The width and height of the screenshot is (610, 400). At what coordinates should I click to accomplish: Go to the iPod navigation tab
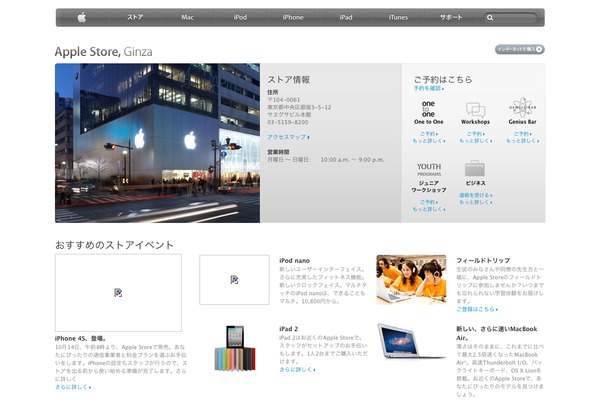pos(240,18)
